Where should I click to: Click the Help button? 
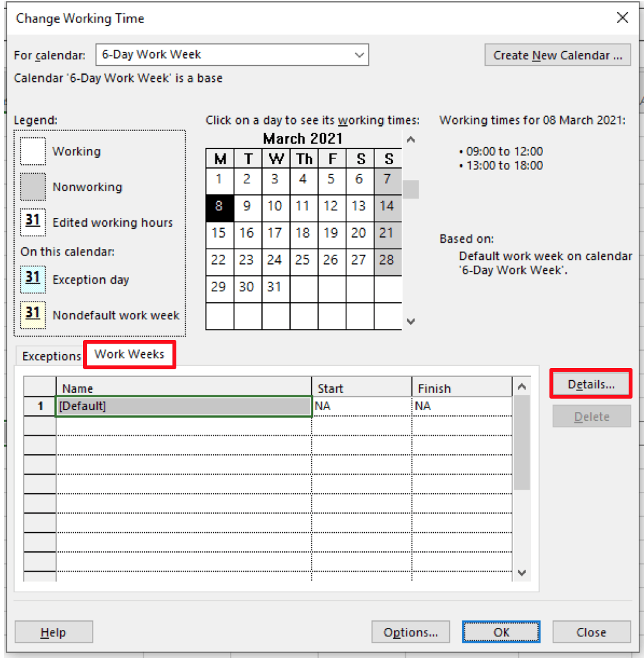53,632
